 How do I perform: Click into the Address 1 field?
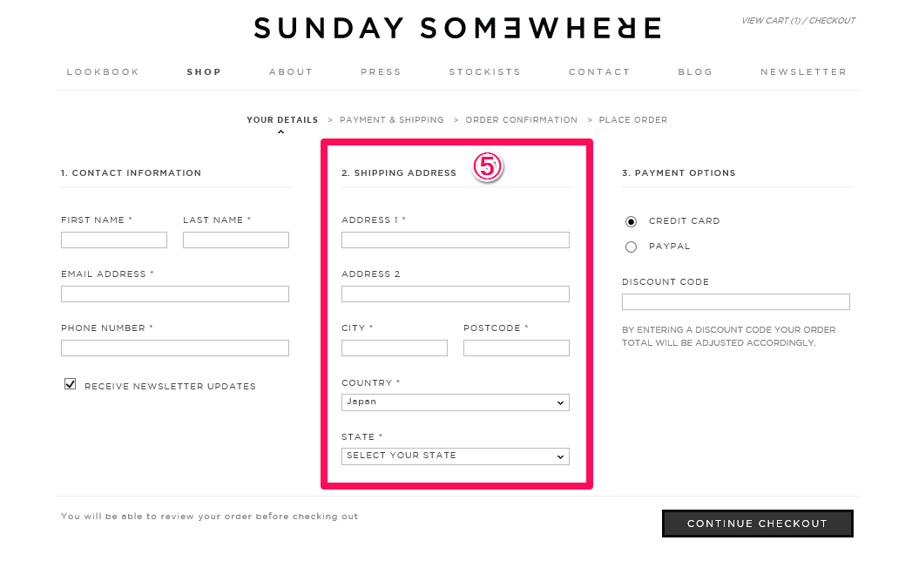click(456, 240)
